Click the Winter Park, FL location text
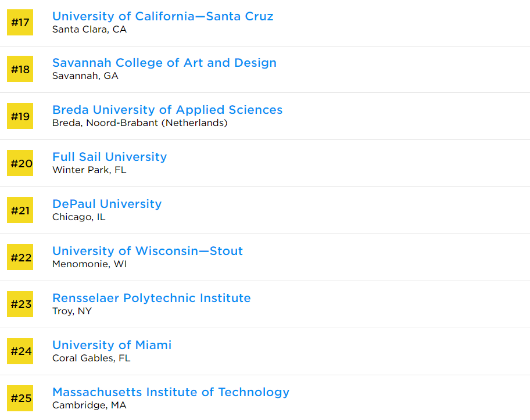 [x=89, y=170]
